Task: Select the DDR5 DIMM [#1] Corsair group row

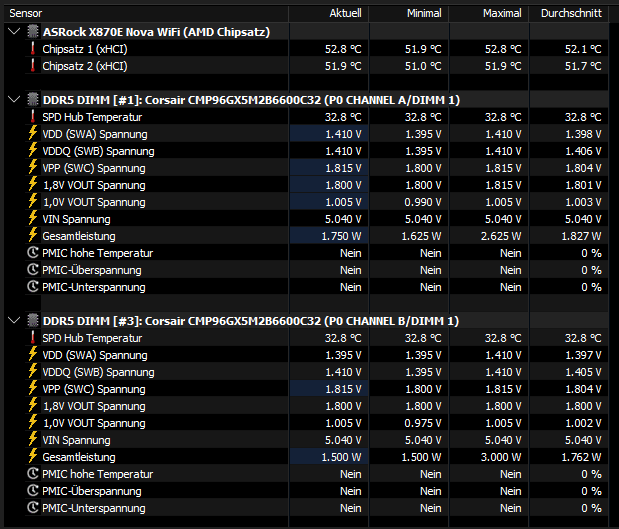Action: click(x=251, y=100)
